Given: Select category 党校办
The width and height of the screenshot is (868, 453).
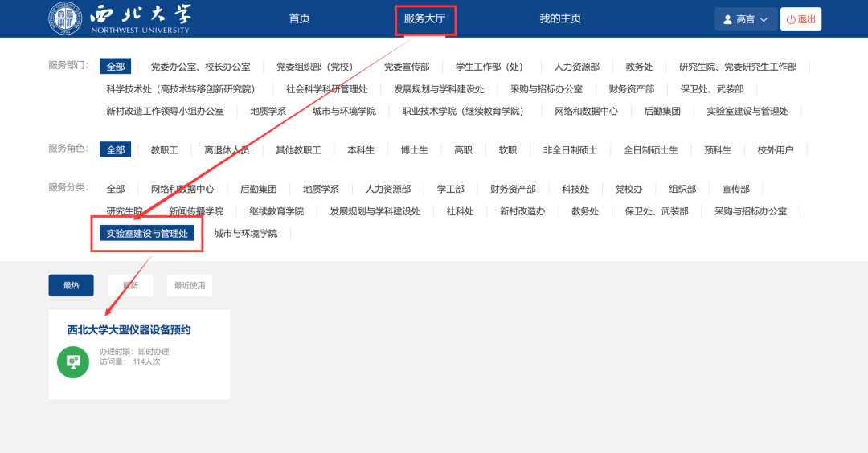Looking at the screenshot, I should 628,190.
